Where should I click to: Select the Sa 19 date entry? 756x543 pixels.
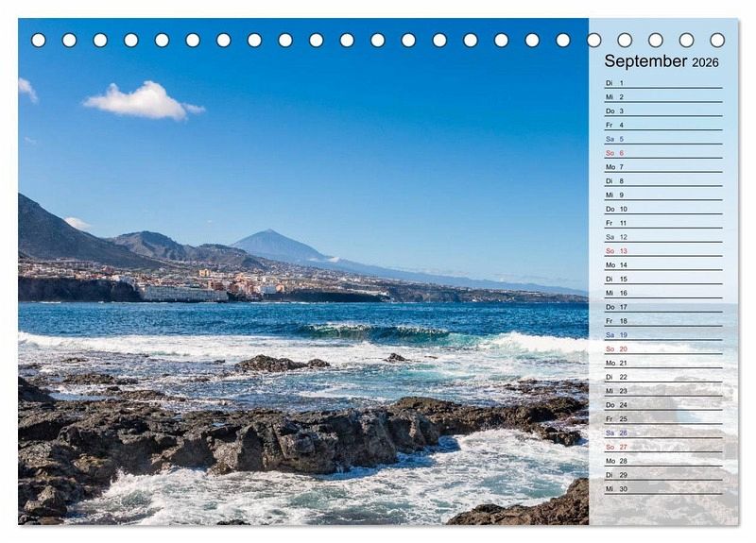pyautogui.click(x=662, y=335)
